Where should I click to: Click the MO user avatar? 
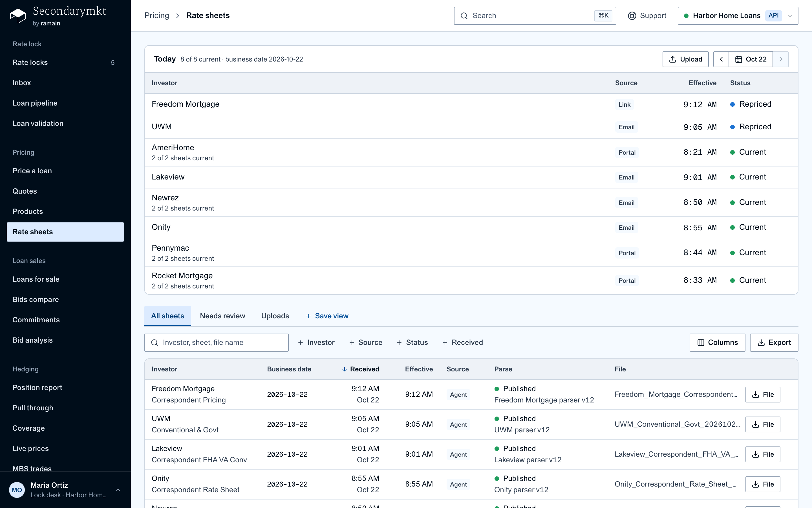click(17, 490)
